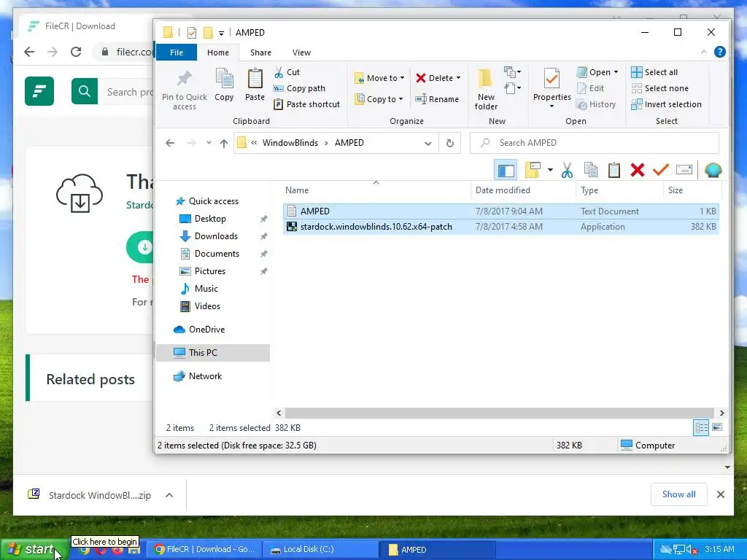Click the red X delete toolbar icon
Image resolution: width=747 pixels, height=560 pixels.
638,170
